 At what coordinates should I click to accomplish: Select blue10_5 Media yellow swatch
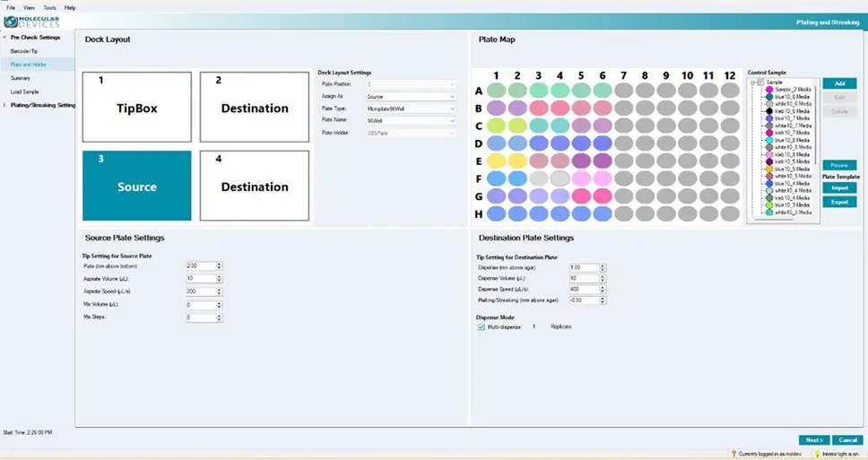pos(768,169)
